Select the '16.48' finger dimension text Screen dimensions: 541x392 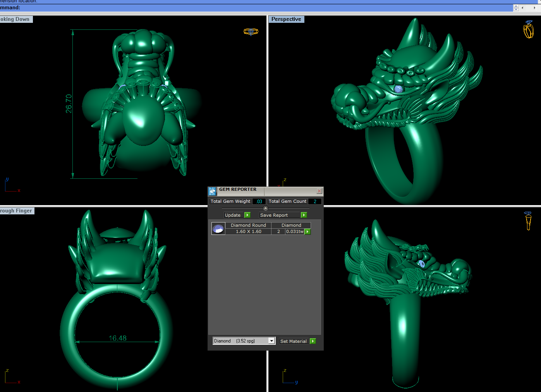118,338
